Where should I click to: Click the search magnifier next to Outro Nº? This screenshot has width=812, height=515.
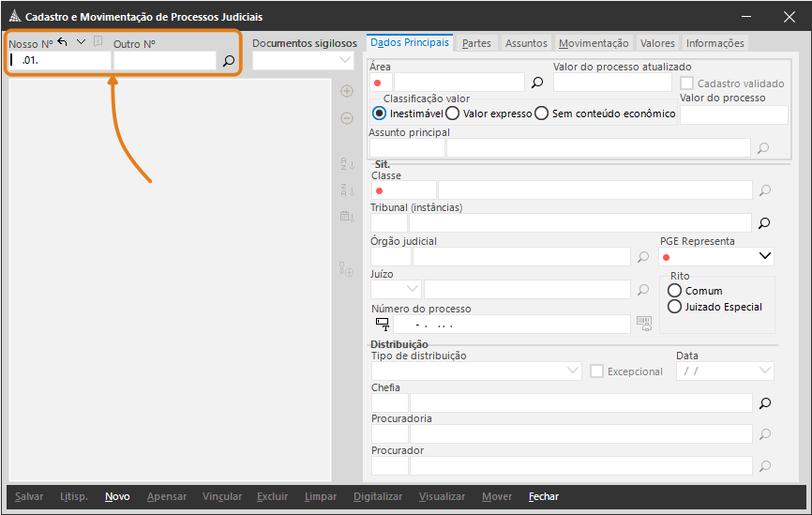coord(229,61)
